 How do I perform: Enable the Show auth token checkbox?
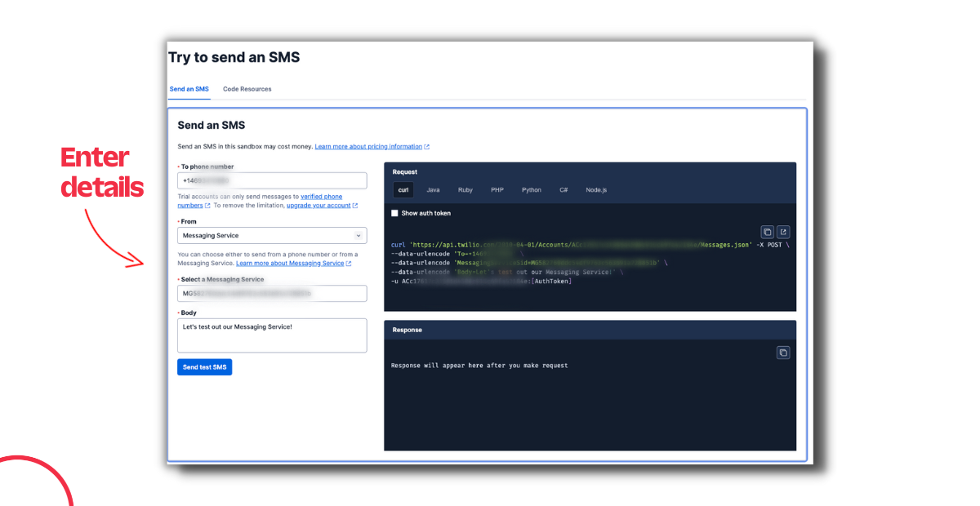coord(394,213)
